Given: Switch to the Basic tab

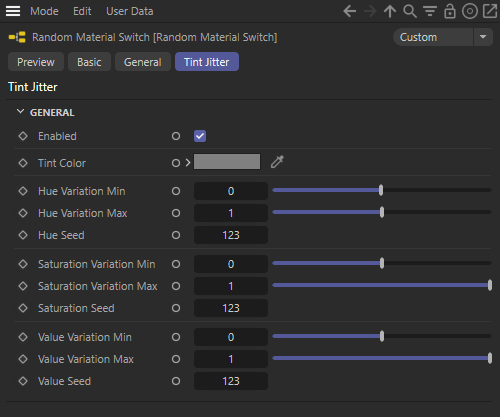Looking at the screenshot, I should pos(89,62).
